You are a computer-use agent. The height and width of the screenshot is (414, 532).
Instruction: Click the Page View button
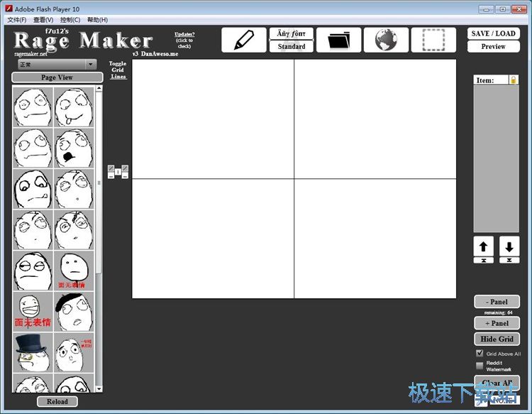tap(57, 77)
